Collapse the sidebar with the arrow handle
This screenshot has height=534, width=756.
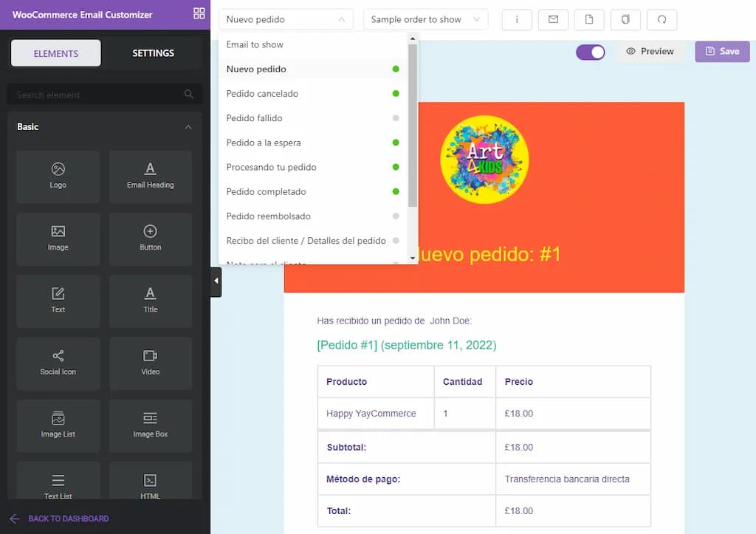pos(216,281)
